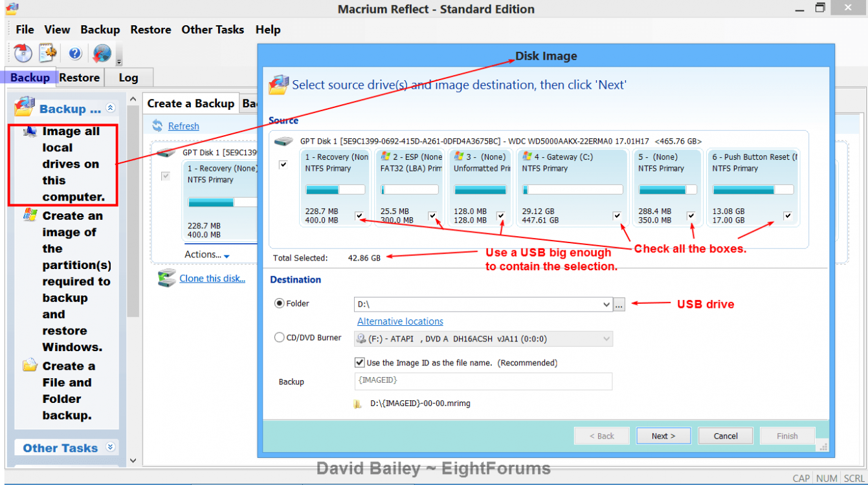This screenshot has height=485, width=868.
Task: Click Image all local drives on this computer
Action: pyautogui.click(x=73, y=164)
